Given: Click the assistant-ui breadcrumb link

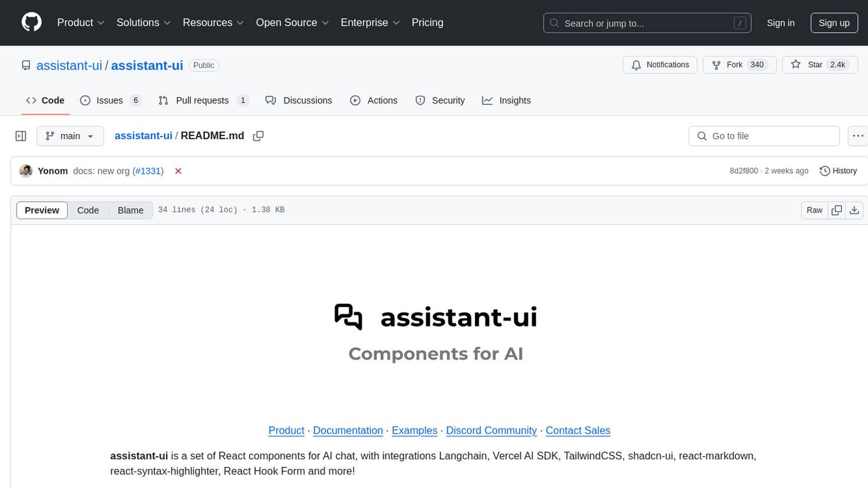Looking at the screenshot, I should [x=144, y=135].
